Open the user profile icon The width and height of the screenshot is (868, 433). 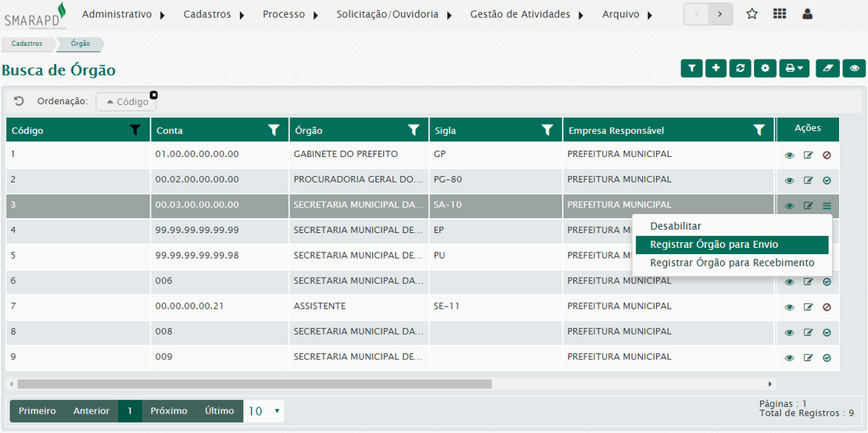(x=808, y=14)
